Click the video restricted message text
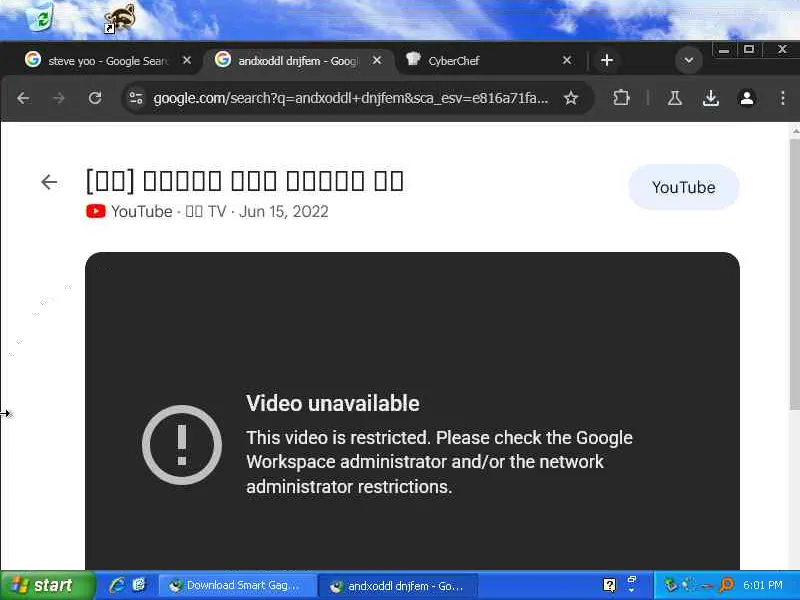The height and width of the screenshot is (600, 800). click(x=439, y=462)
